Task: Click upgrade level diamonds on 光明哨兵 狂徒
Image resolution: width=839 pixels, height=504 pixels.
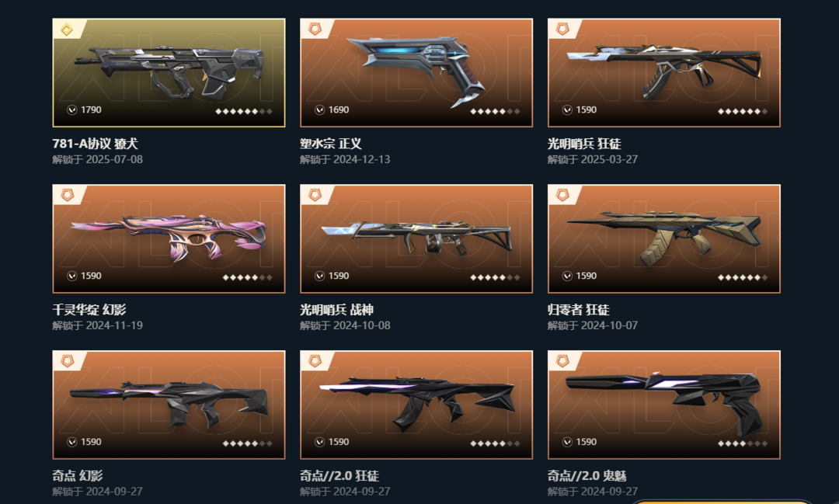Action: [743, 111]
